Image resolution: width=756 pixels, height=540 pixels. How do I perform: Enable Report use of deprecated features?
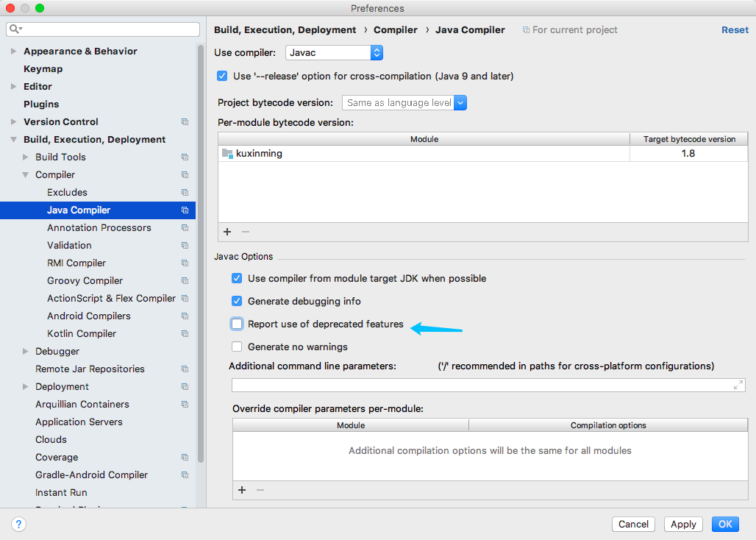click(x=237, y=324)
